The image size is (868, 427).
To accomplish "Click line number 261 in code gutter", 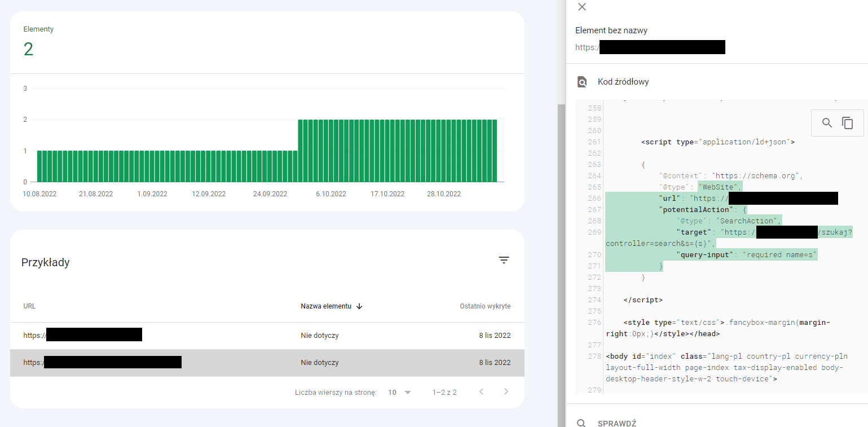I will point(594,142).
